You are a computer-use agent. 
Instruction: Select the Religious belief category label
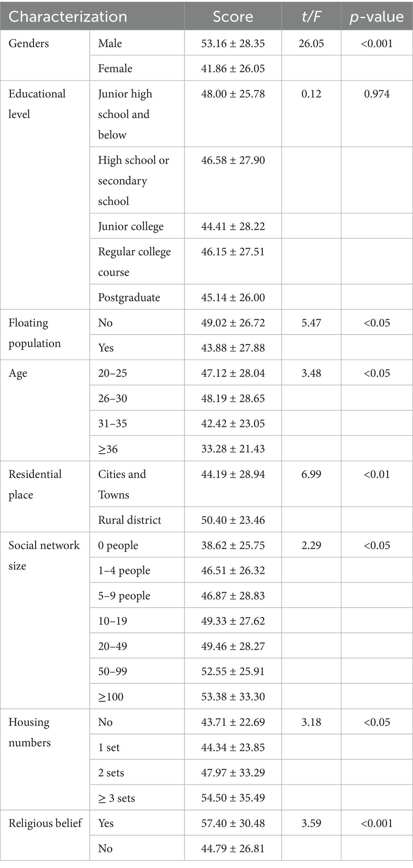(45, 823)
